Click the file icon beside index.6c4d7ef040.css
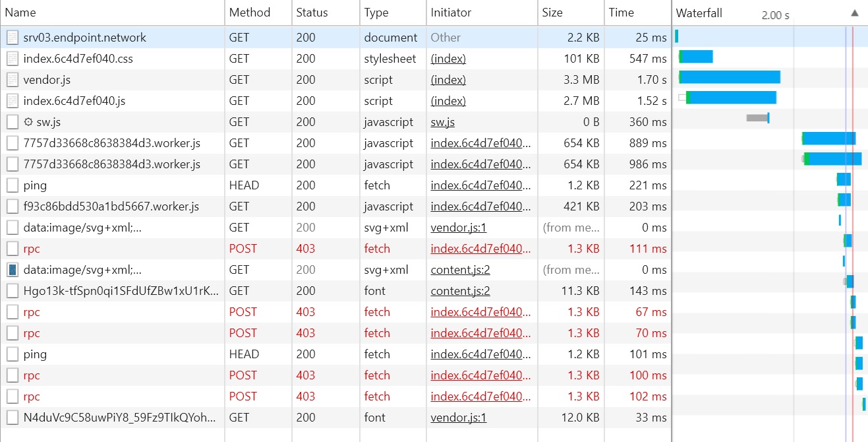Screen dimensions: 868x442 [x=12, y=59]
